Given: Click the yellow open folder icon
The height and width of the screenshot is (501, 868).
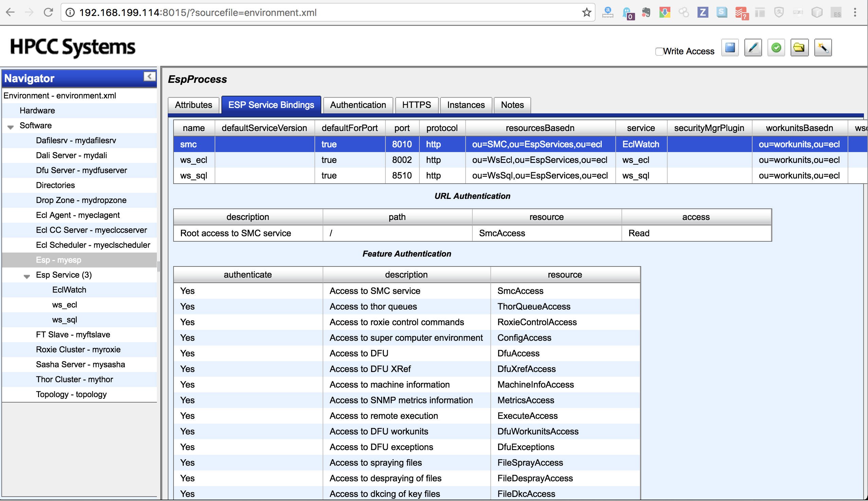Looking at the screenshot, I should click(x=799, y=48).
